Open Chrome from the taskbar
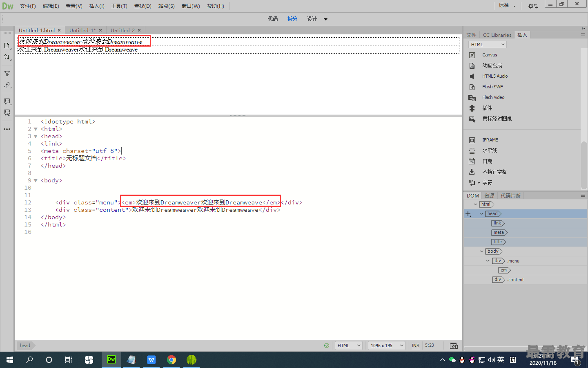This screenshot has width=588, height=368. point(171,359)
